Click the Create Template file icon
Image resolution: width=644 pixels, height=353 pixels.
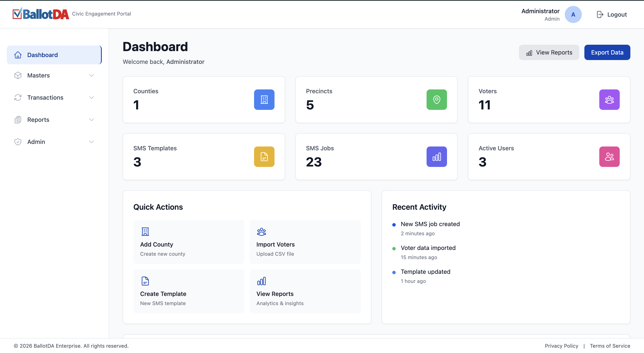[x=145, y=281]
